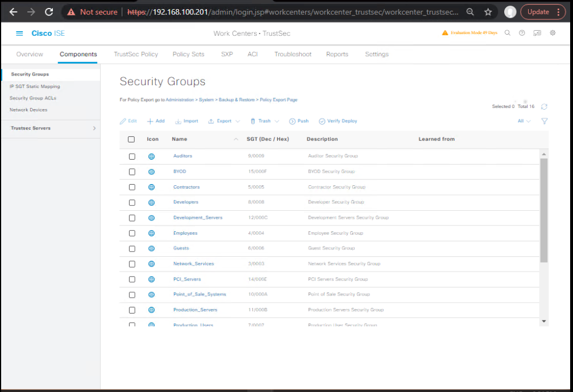Click the SGT (Dec / Hex) column header
Viewport: 573px width, 392px height.
(268, 139)
